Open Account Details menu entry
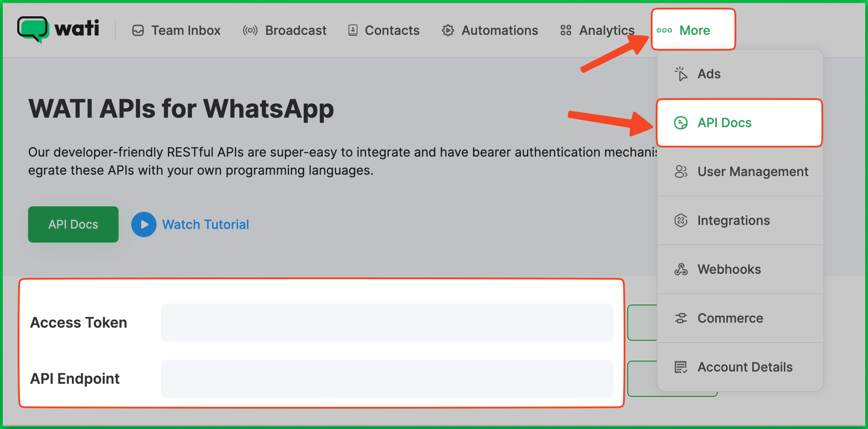 744,367
